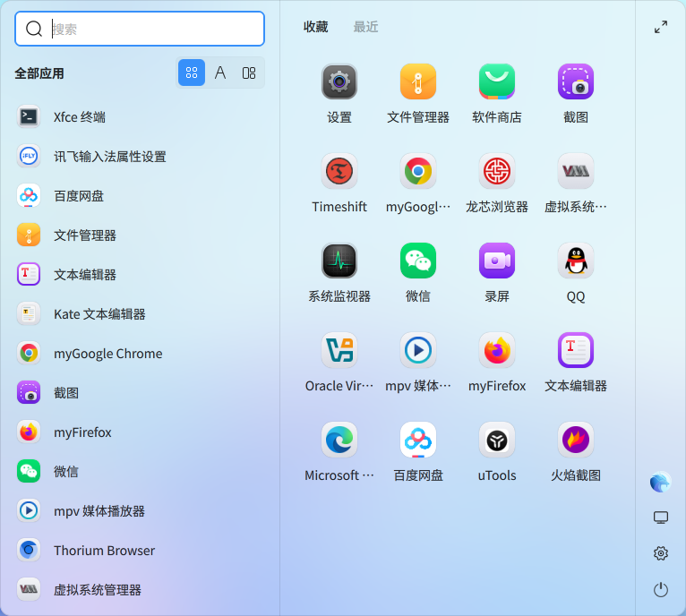Open Kate 文本编辑器 from list
This screenshot has height=616, width=686.
click(x=140, y=313)
